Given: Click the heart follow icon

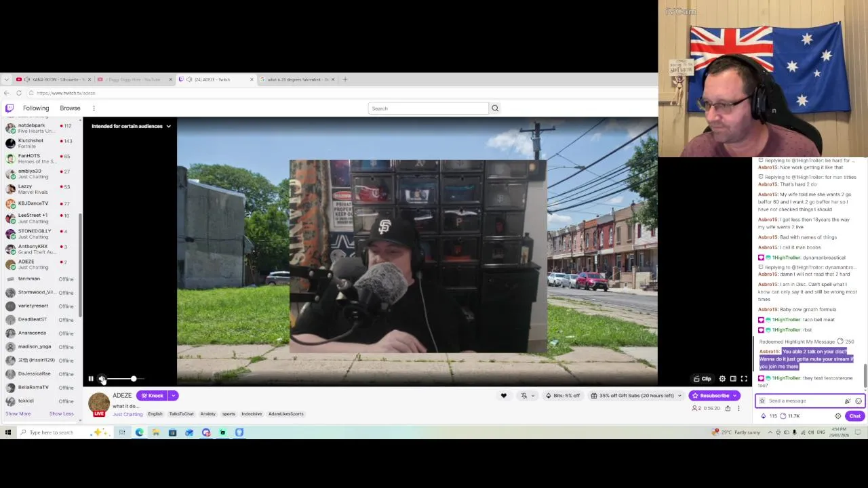Looking at the screenshot, I should pyautogui.click(x=503, y=396).
